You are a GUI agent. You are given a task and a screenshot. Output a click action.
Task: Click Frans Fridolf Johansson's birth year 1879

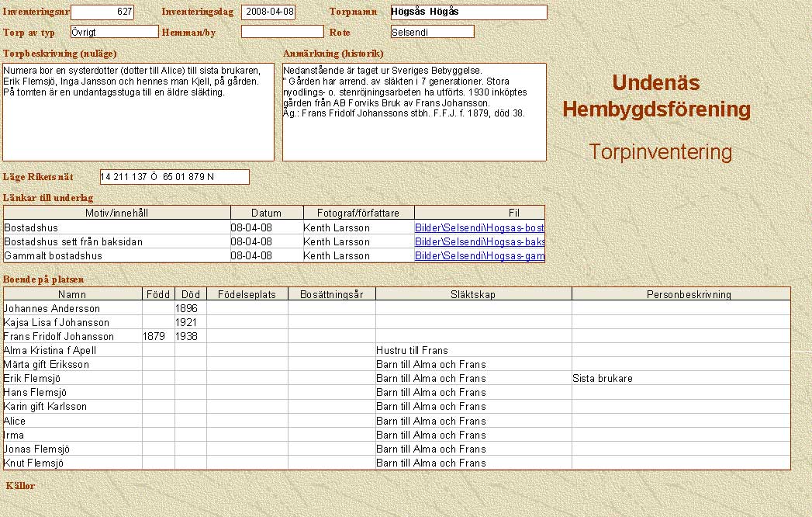(x=158, y=337)
